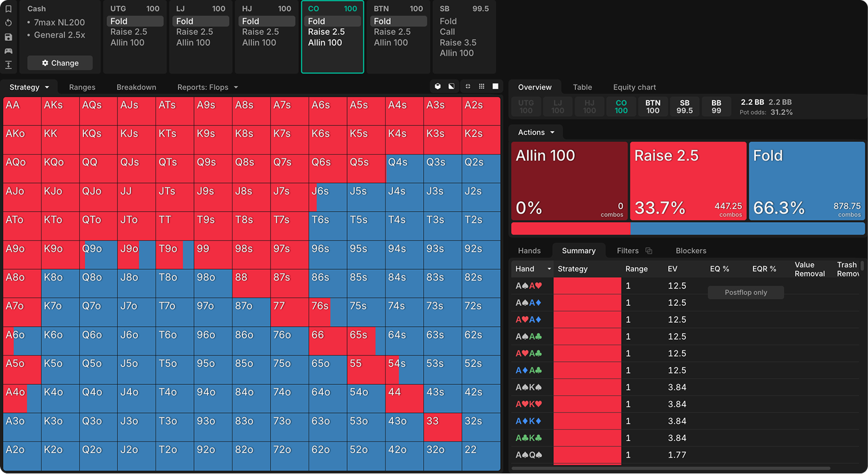Click the floppy disk save icon
Screen dimensions: 868x474
pyautogui.click(x=8, y=37)
